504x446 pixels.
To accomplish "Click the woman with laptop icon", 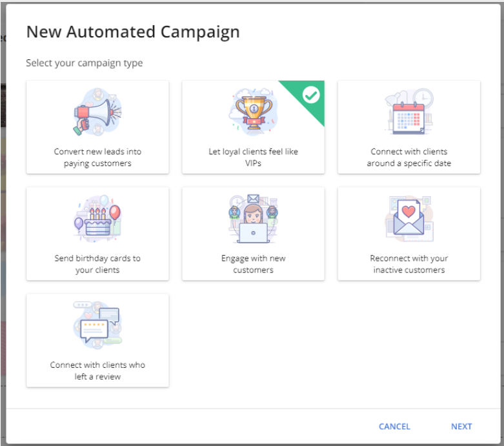I will pos(253,218).
